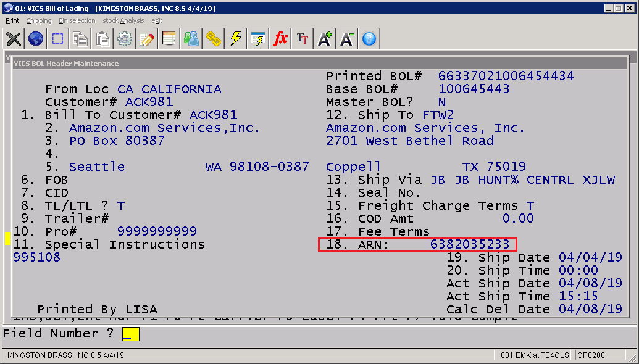
Task: Click the Ship Time value 00:00
Action: 578,270
